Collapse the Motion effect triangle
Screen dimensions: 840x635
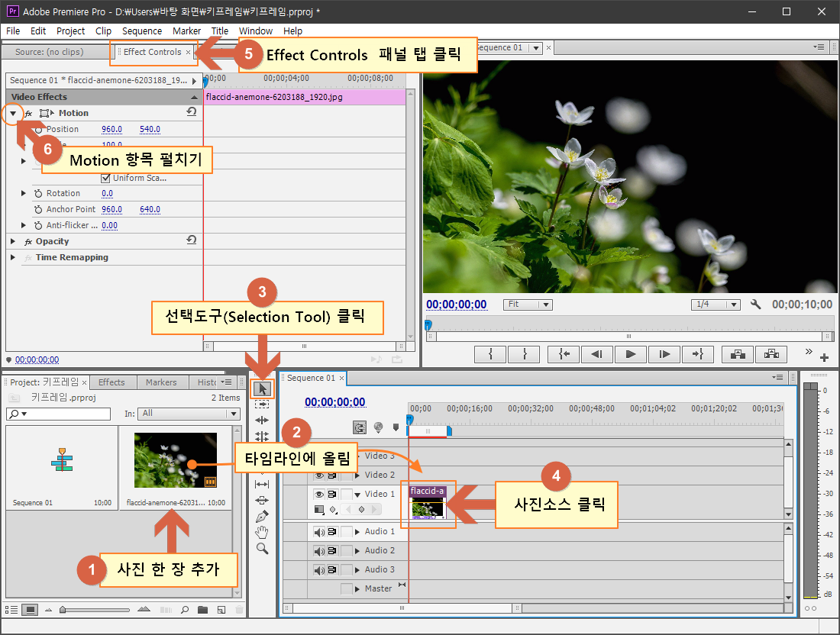[13, 114]
